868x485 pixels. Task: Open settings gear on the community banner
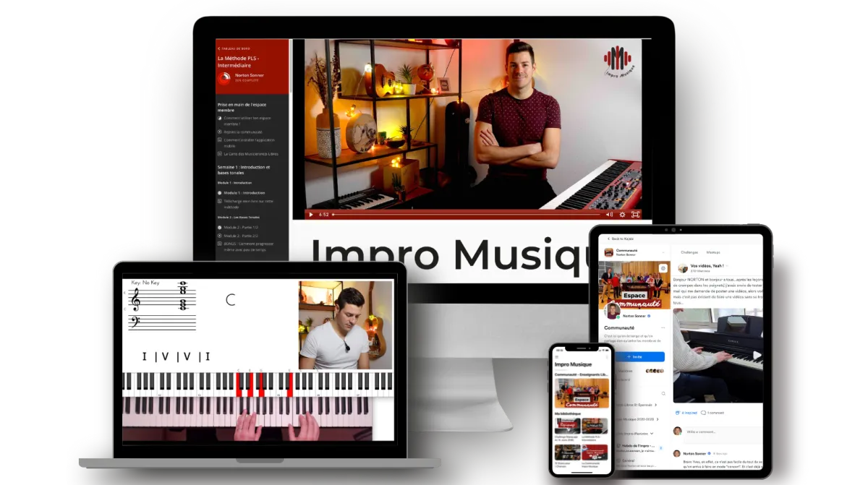coord(662,267)
